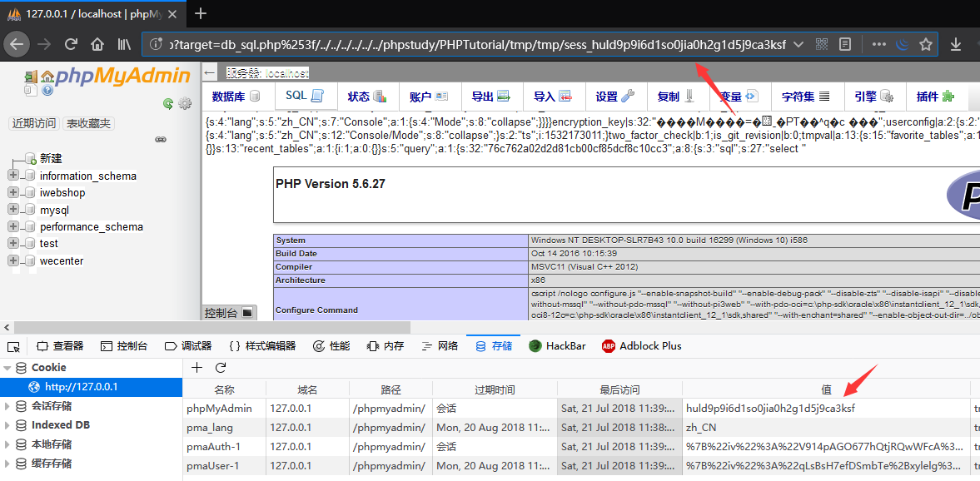Switch devtools to 控制台 console tab
This screenshot has width=980, height=481.
tap(124, 346)
